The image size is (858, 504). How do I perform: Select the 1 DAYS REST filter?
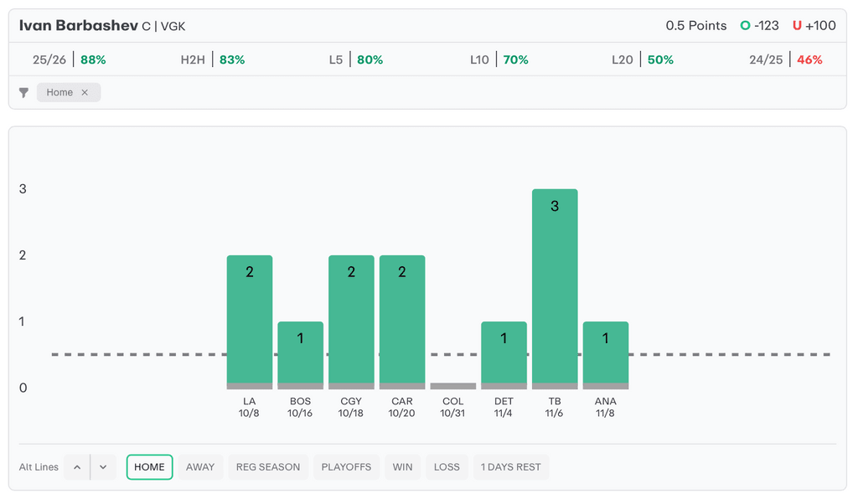pyautogui.click(x=510, y=467)
